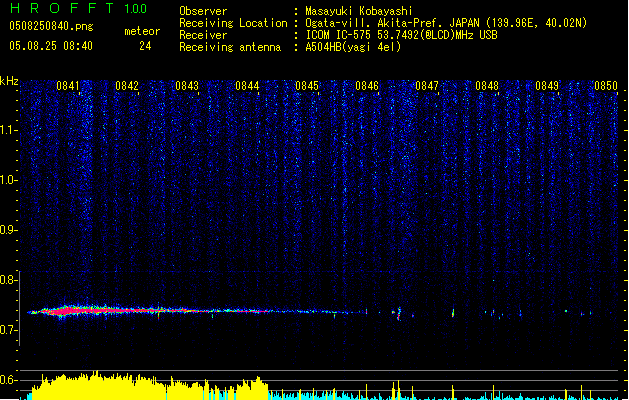Screen dimensions: 629x400
Task: Click the date stamp 05.08.25 08:40
Action: (51, 46)
